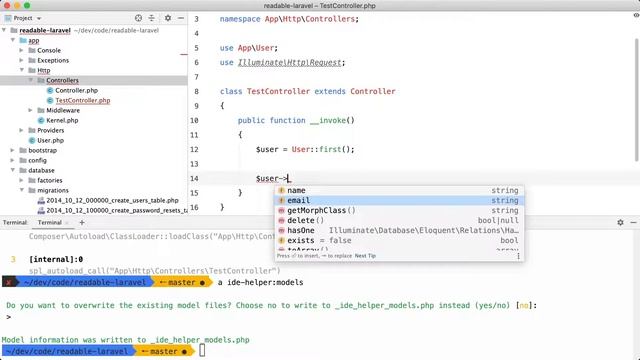Click the users table migration file icon
The height and width of the screenshot is (360, 640).
pos(41,200)
